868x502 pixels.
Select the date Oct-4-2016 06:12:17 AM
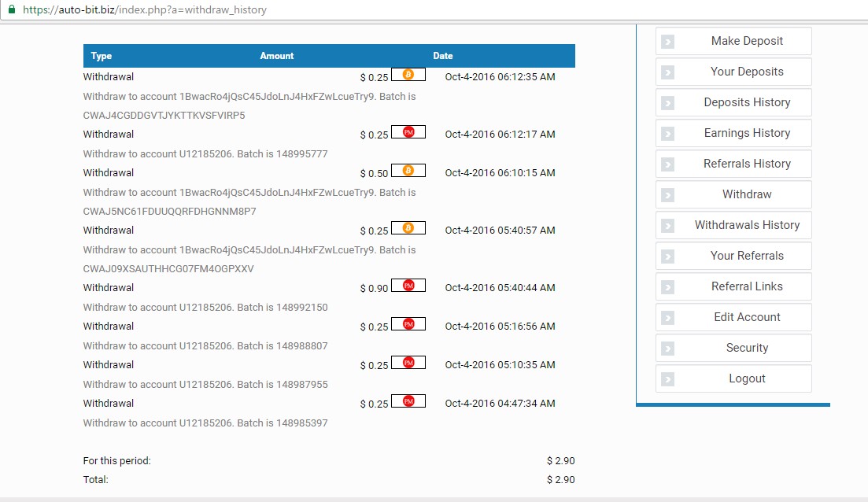click(500, 135)
